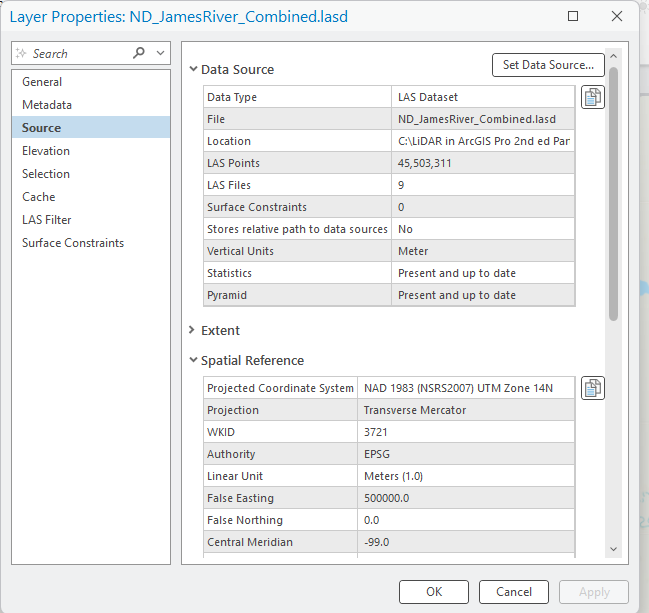Copy the Data Source table to clipboard
Image resolution: width=649 pixels, height=613 pixels.
[x=593, y=97]
